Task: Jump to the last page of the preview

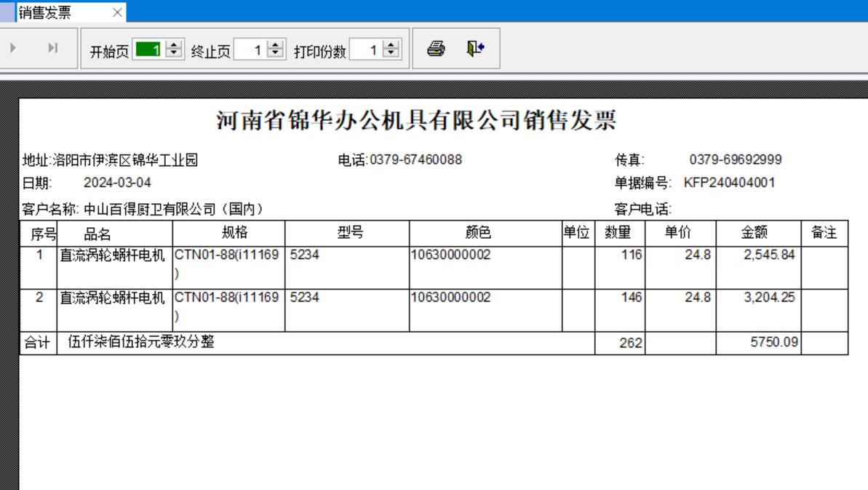Action: coord(52,49)
